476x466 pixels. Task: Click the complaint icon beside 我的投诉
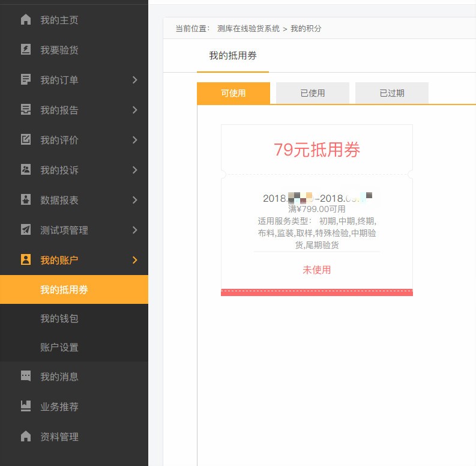pos(26,170)
